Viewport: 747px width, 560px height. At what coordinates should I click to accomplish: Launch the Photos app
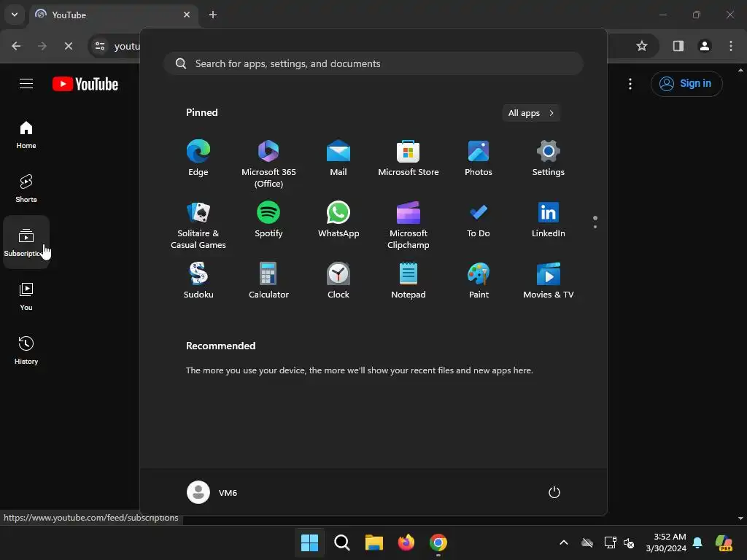click(479, 158)
